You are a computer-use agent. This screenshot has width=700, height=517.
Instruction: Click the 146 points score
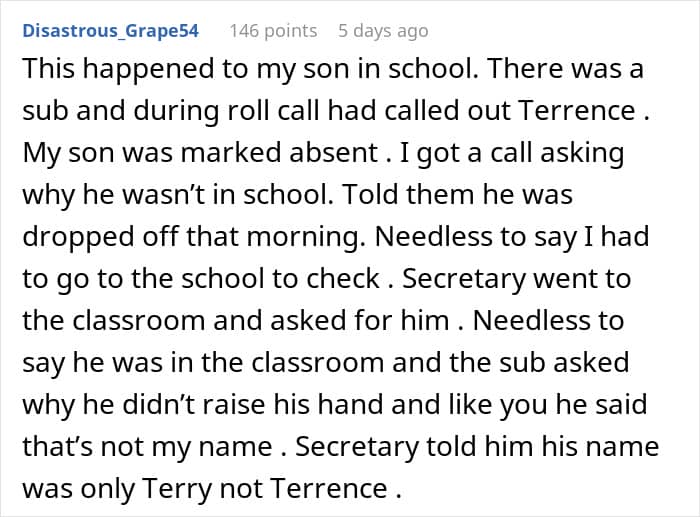click(273, 31)
